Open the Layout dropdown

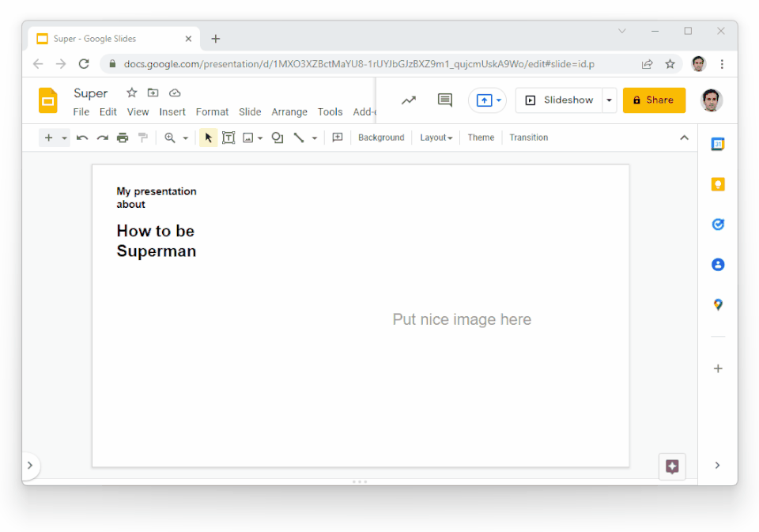pos(436,138)
